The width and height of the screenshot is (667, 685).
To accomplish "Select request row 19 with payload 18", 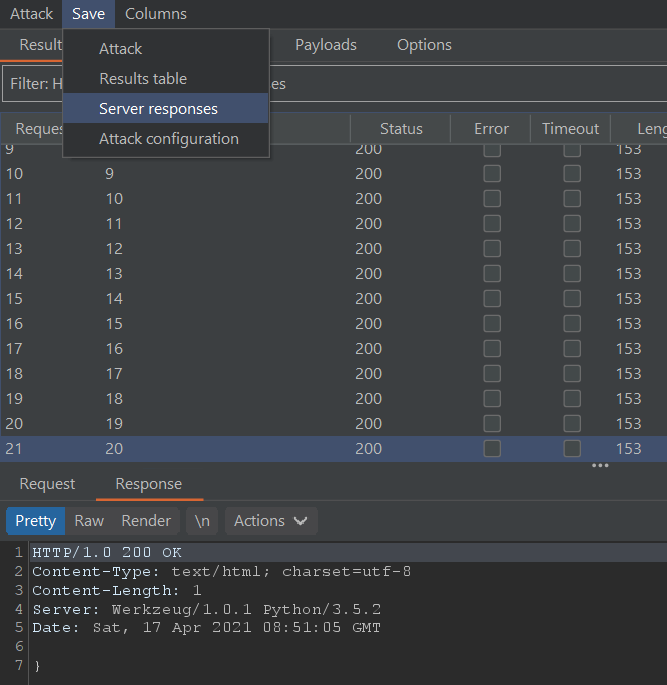I will pyautogui.click(x=334, y=399).
